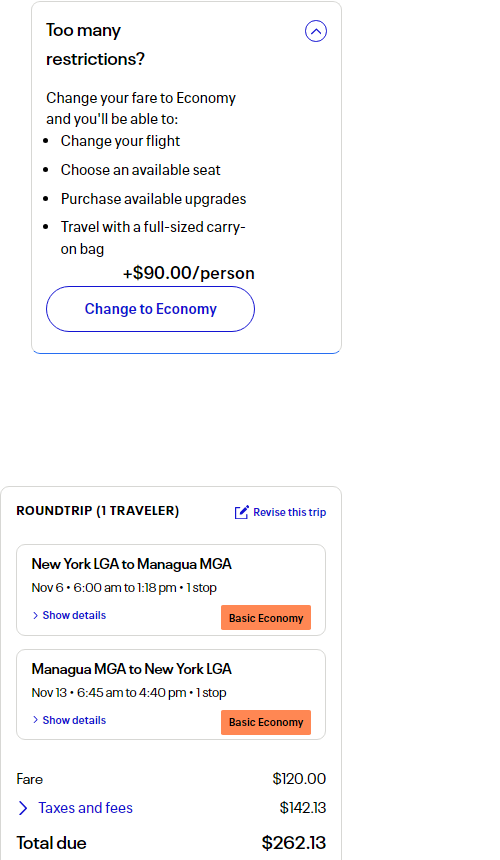Click the Change to Economy button

[150, 309]
